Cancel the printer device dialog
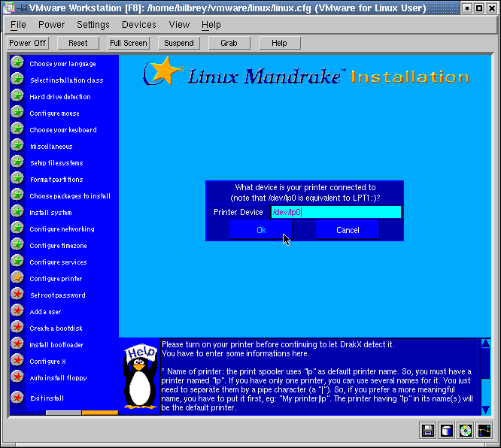The width and height of the screenshot is (501, 448). click(x=348, y=230)
